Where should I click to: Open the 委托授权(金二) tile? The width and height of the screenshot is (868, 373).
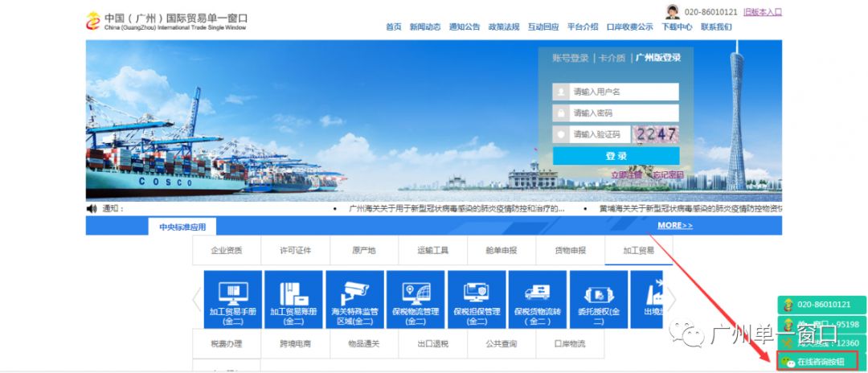[x=599, y=299]
